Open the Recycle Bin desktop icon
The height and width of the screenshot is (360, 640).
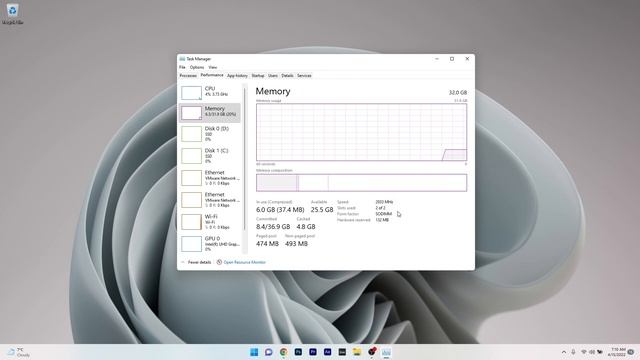tap(12, 13)
